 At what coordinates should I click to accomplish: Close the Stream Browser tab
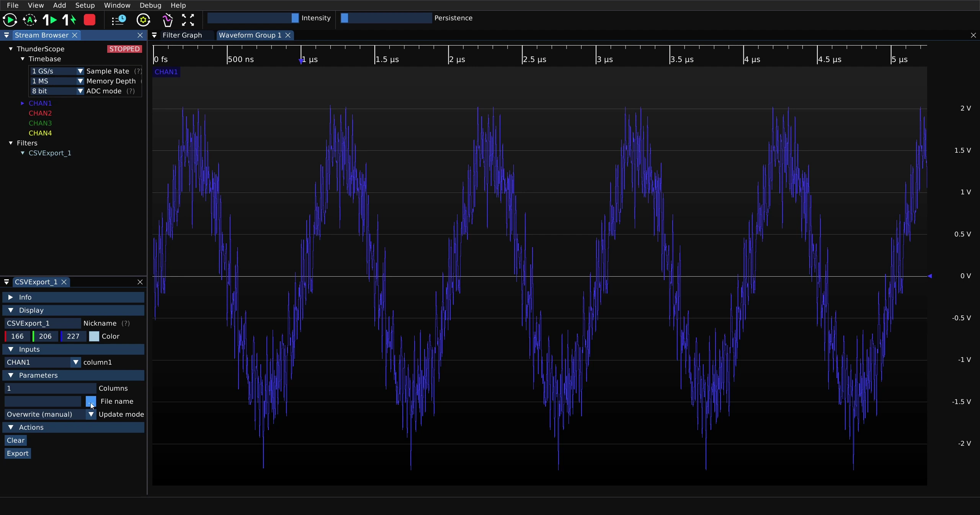click(x=75, y=35)
